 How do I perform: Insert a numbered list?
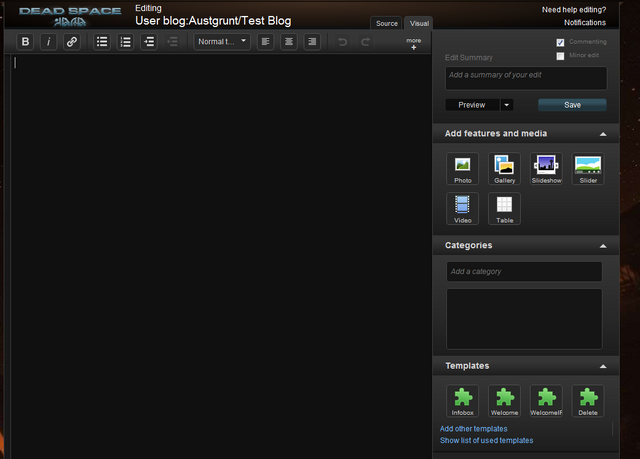pyautogui.click(x=125, y=42)
